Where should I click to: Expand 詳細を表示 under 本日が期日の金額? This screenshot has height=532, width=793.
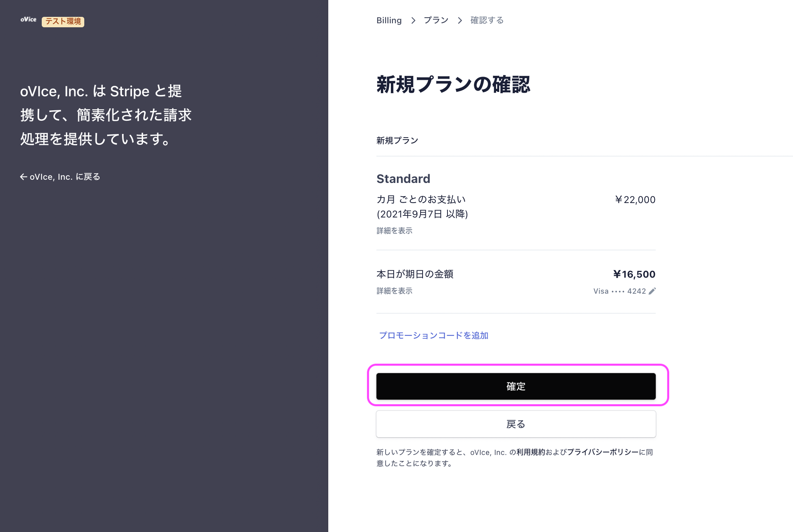pos(394,291)
